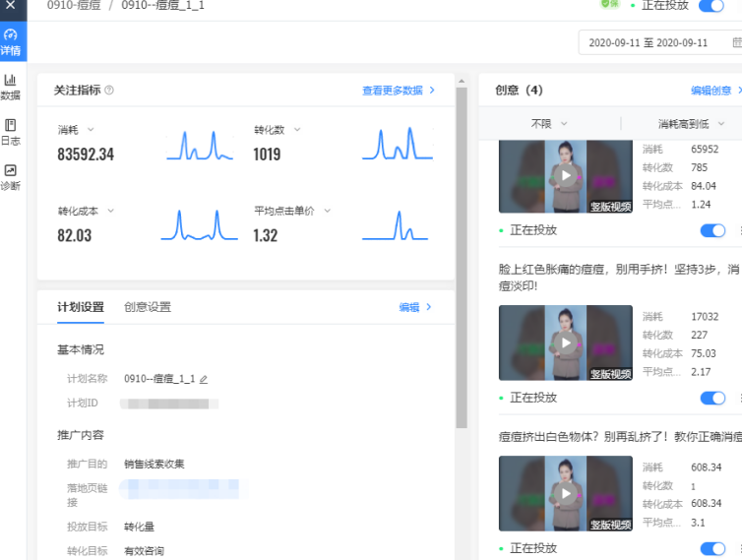Click the 82.03 conversion cost value
The width and height of the screenshot is (742, 560).
[x=74, y=236]
